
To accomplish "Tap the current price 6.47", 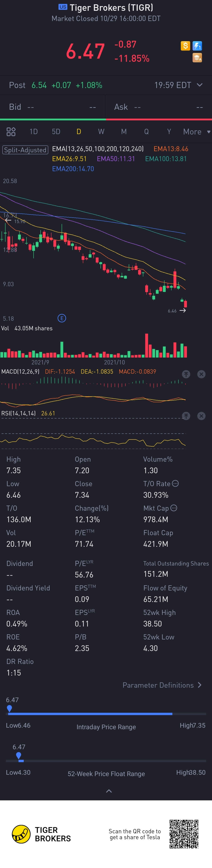I will [85, 52].
